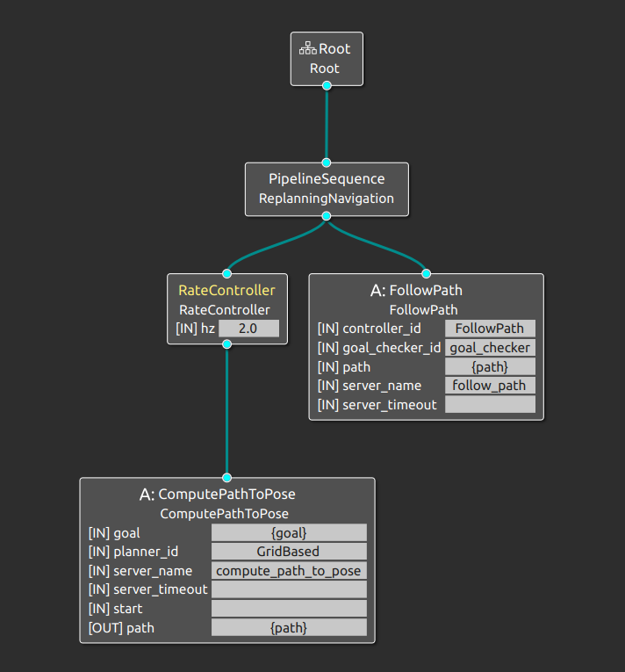Click the [IN] controller_id label
The image size is (625, 672).
(370, 329)
